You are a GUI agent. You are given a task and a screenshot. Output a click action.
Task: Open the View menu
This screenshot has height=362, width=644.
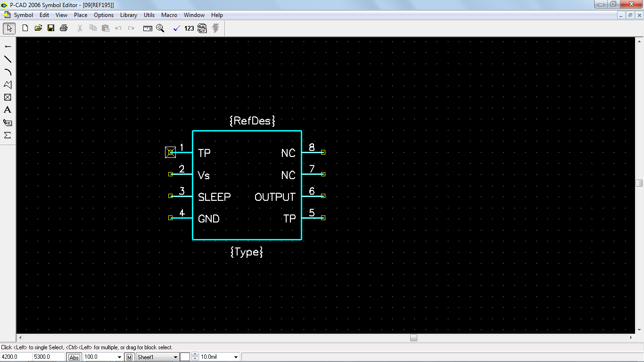[61, 15]
